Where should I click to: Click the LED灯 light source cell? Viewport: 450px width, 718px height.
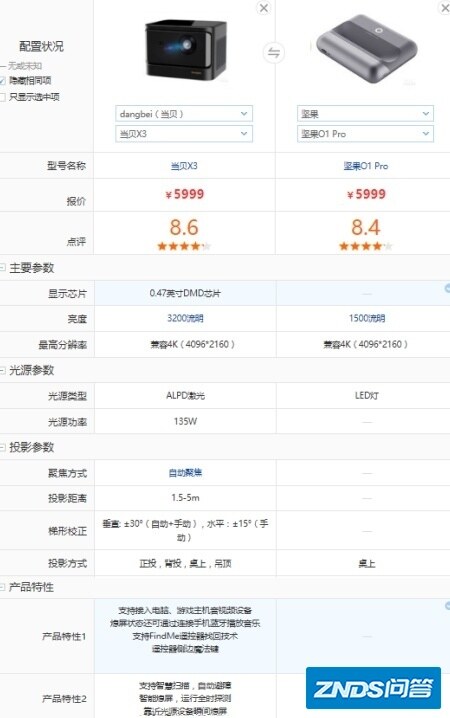coord(367,396)
